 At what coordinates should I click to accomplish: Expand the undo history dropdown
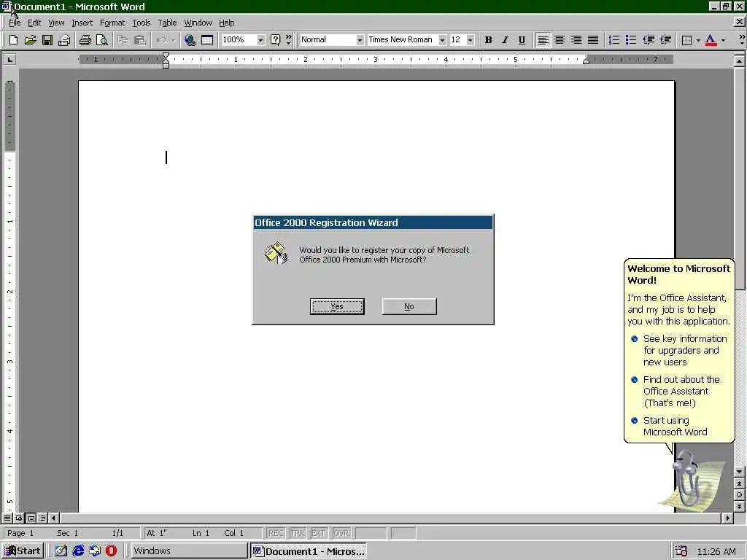[173, 41]
